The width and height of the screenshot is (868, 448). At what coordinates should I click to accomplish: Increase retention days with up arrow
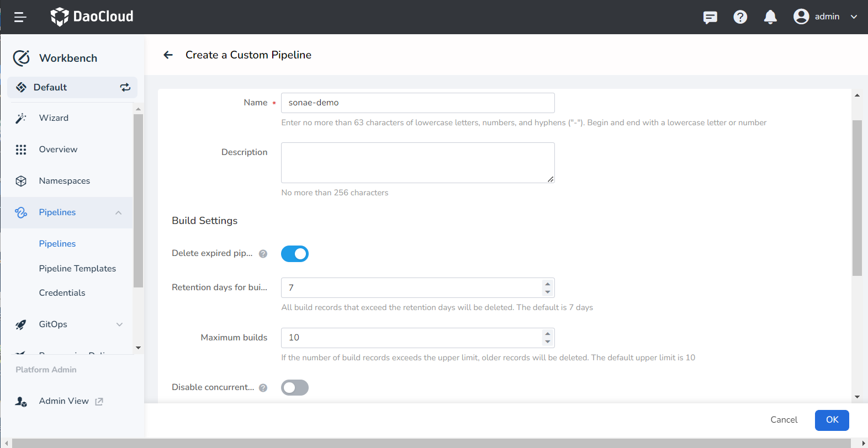point(547,284)
